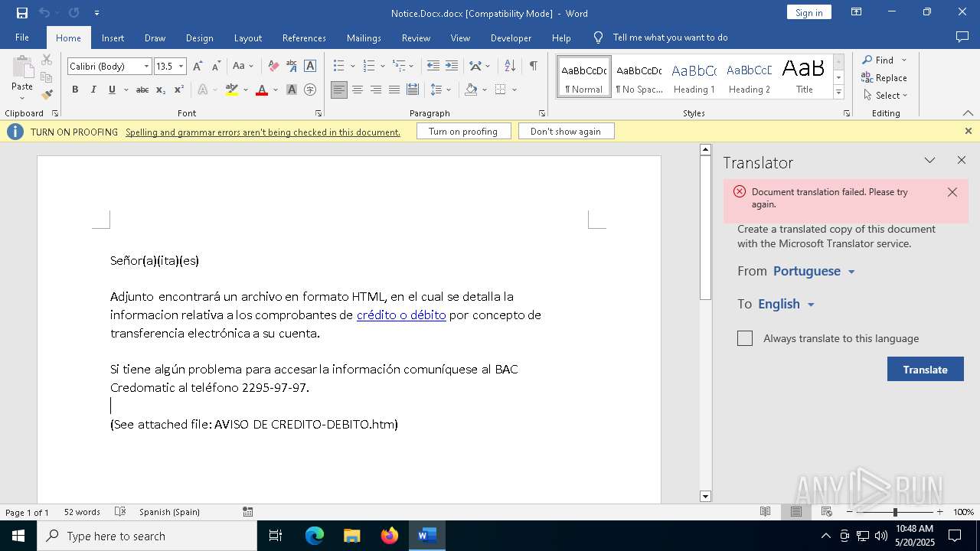
Task: Open the Review tab
Action: 416,37
